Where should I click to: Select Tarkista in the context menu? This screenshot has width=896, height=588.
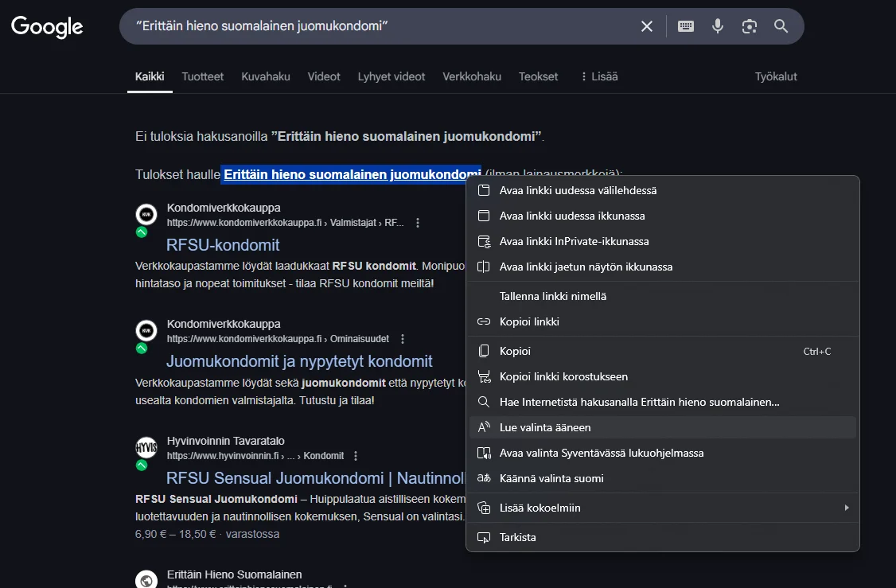[517, 537]
